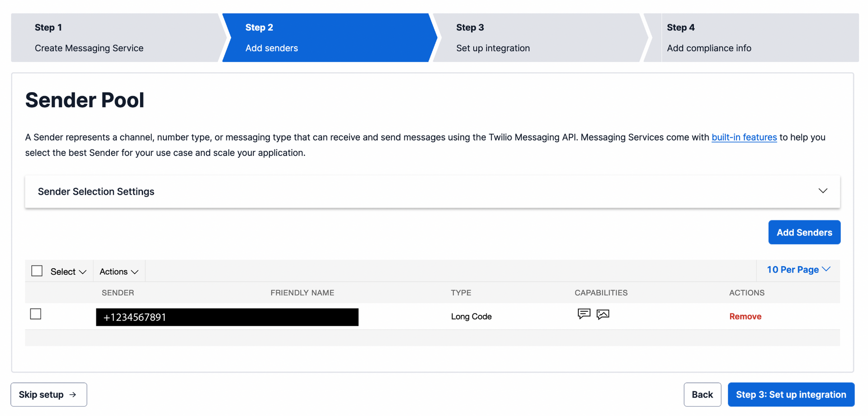Screen dimensions: 868x416
Task: Check the box for sender +1234567891
Action: pyautogui.click(x=36, y=314)
